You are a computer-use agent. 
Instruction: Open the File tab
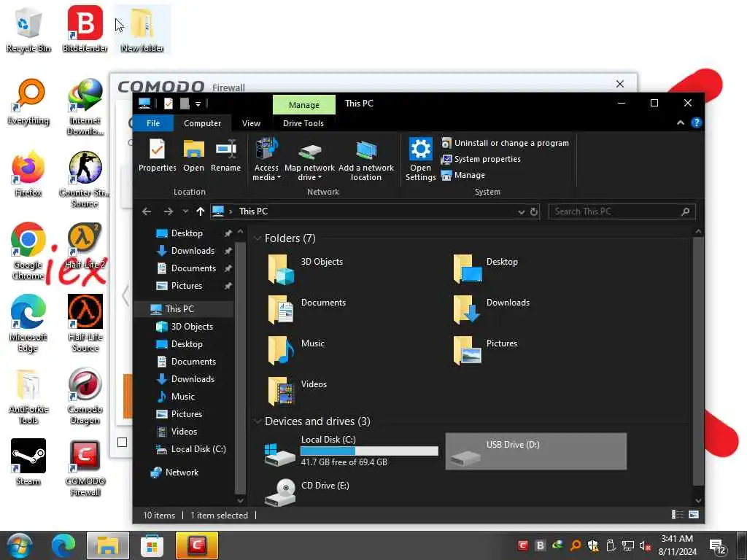[153, 122]
